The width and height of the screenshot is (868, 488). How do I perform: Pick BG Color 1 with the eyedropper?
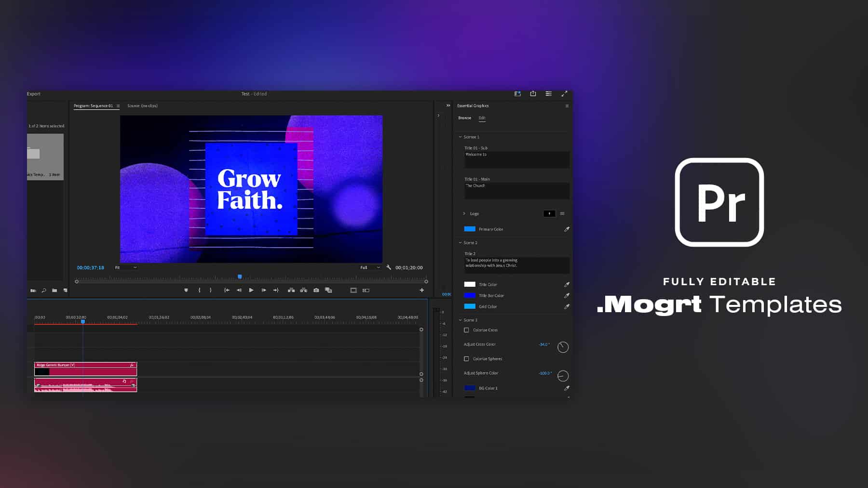(567, 388)
